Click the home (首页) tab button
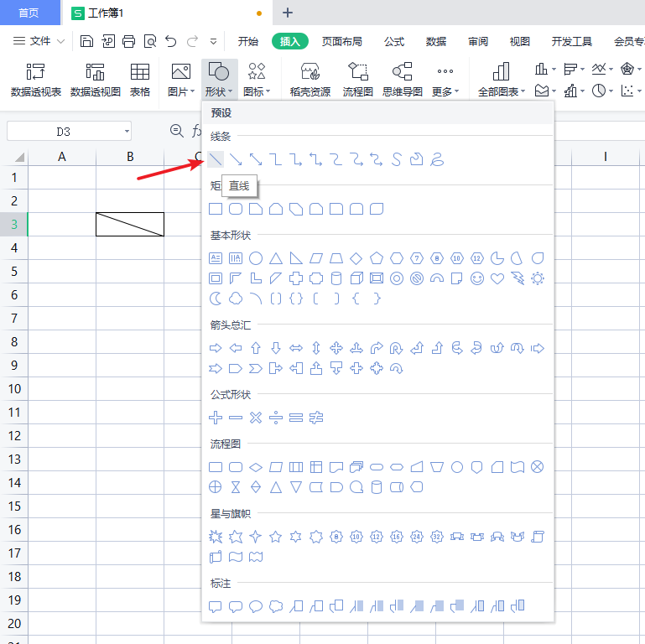Image resolution: width=645 pixels, height=644 pixels. 29,13
